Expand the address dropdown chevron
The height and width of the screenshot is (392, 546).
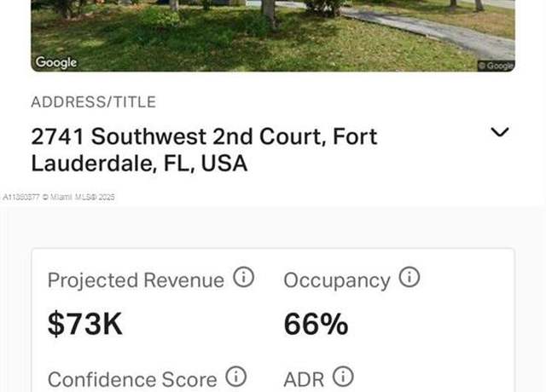[x=500, y=132]
